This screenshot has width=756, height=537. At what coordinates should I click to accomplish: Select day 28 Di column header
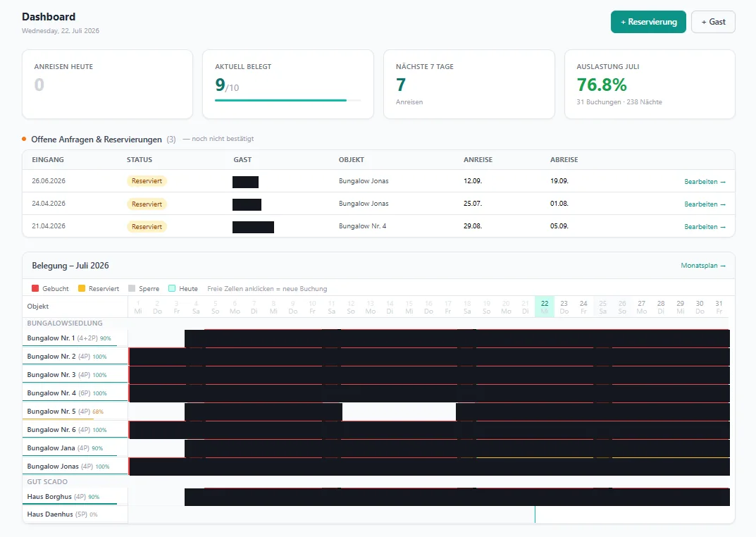tap(661, 307)
